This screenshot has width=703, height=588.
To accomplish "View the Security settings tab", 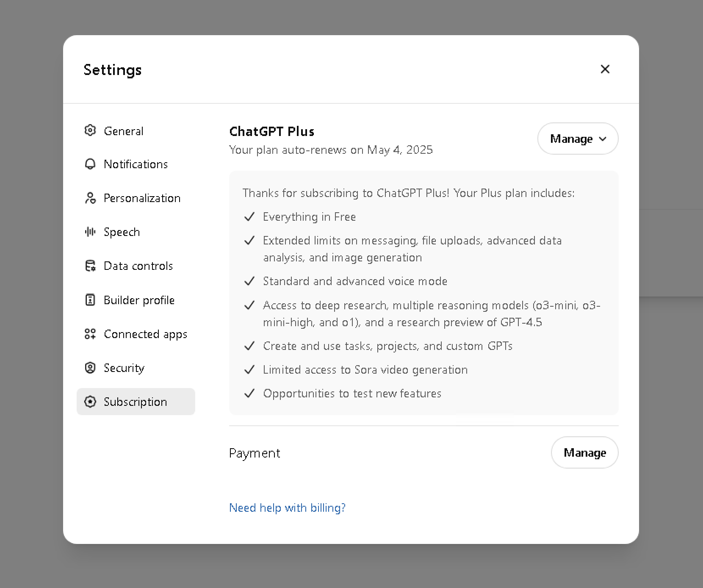I will click(136, 368).
